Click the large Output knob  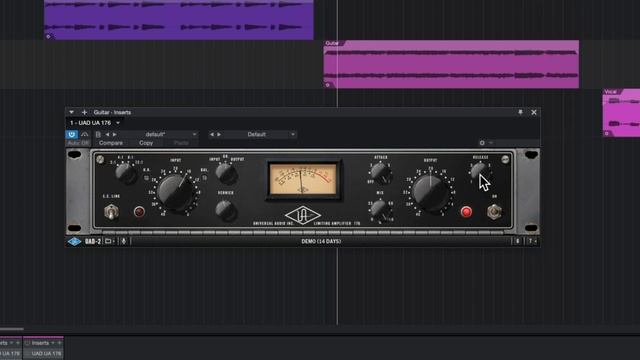[x=430, y=193]
